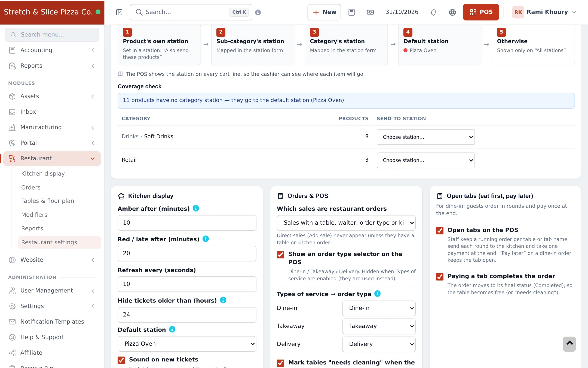Screen dimensions: 588x368
Task: Open the Retail station dropdown
Action: (x=426, y=160)
